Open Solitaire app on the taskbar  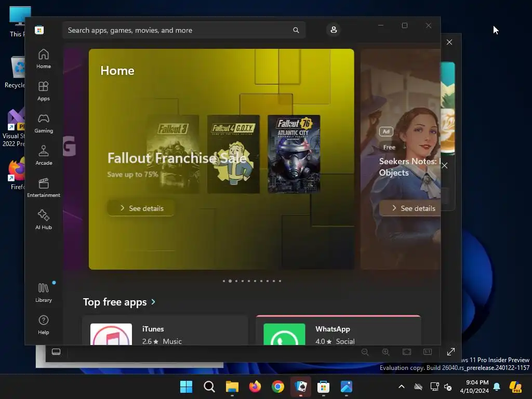[x=301, y=387]
